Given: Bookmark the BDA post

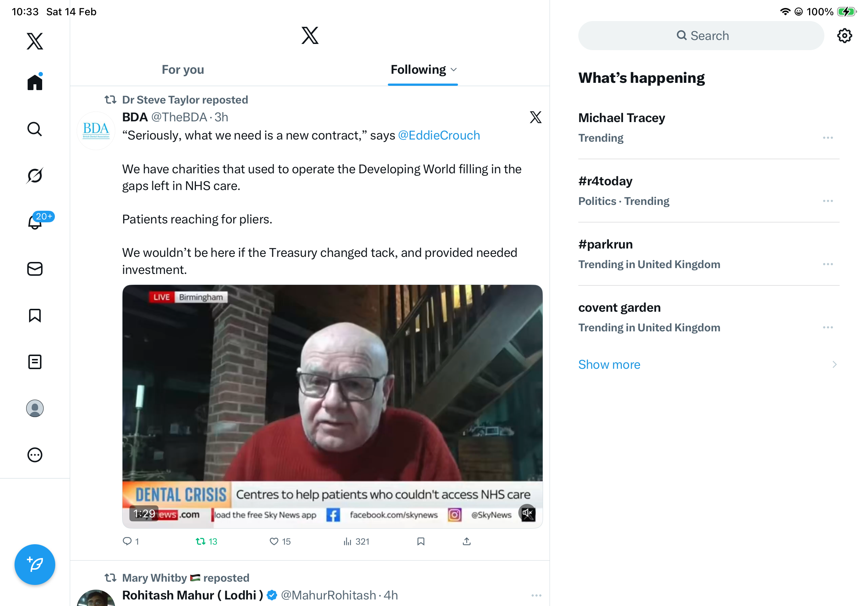Looking at the screenshot, I should [421, 541].
